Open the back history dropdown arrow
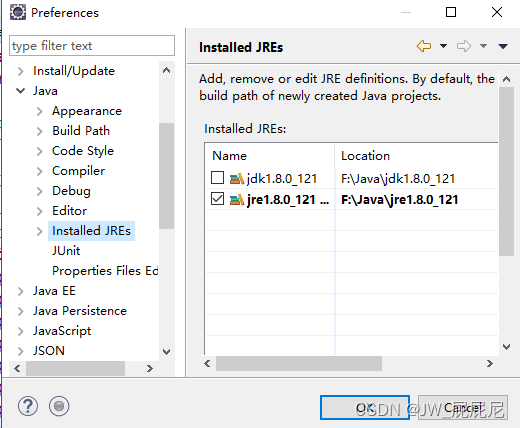Viewport: 520px width, 428px height. tap(443, 46)
